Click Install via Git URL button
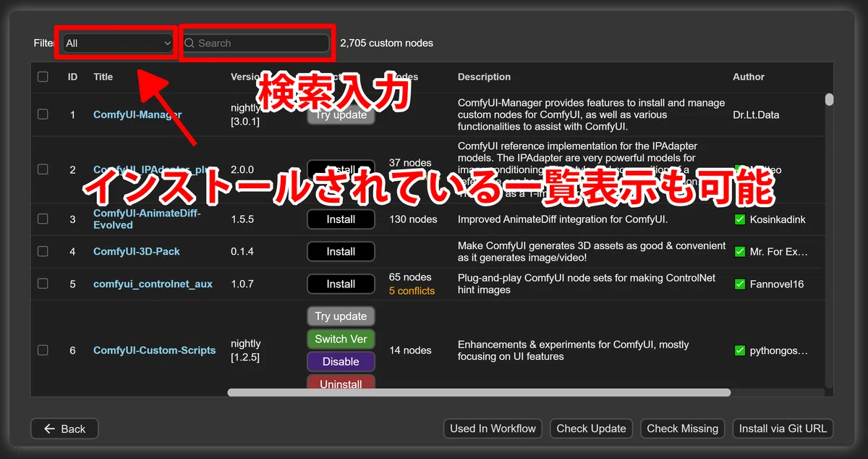This screenshot has height=459, width=868. (x=783, y=429)
